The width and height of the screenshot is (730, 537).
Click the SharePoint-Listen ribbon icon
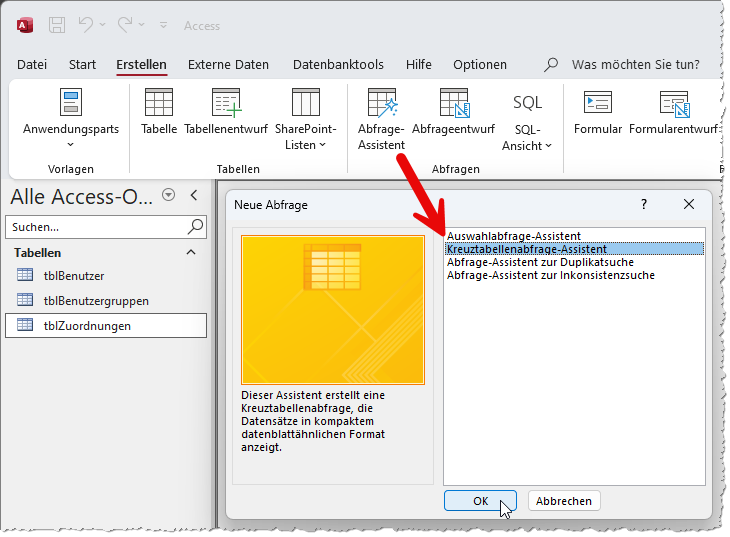(x=305, y=103)
